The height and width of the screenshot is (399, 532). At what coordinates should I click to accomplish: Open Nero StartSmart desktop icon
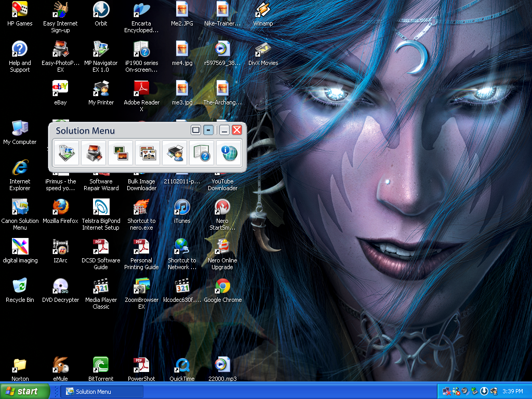click(222, 215)
